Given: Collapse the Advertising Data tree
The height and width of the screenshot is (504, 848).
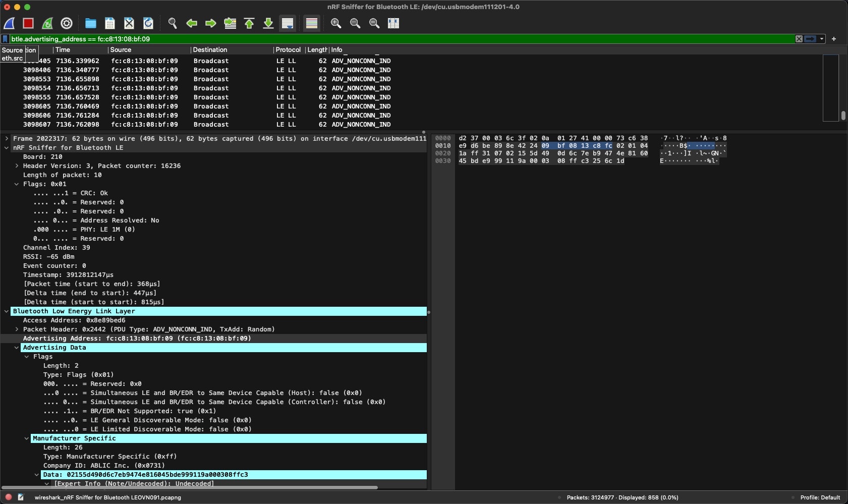Looking at the screenshot, I should [x=17, y=348].
